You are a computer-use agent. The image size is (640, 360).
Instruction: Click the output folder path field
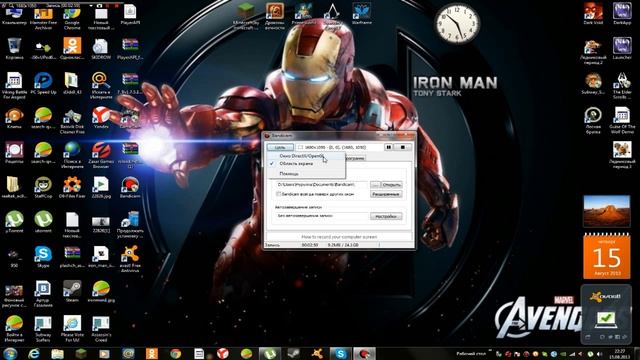click(322, 185)
